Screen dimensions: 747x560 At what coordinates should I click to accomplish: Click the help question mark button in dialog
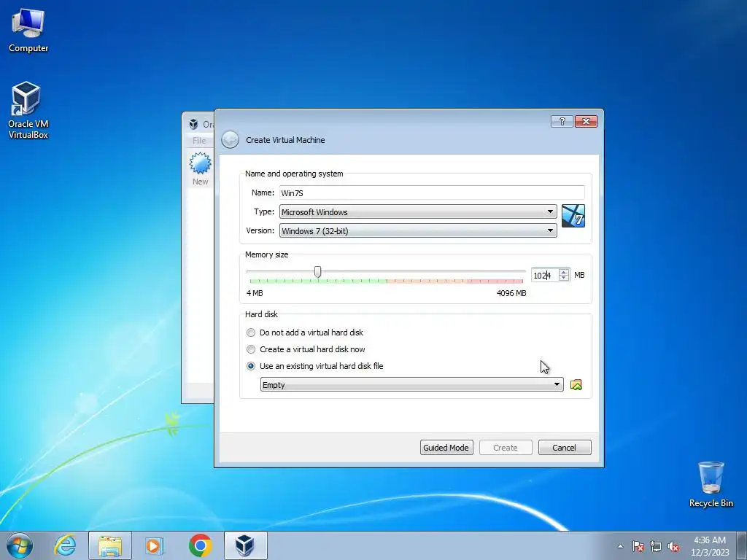point(562,122)
